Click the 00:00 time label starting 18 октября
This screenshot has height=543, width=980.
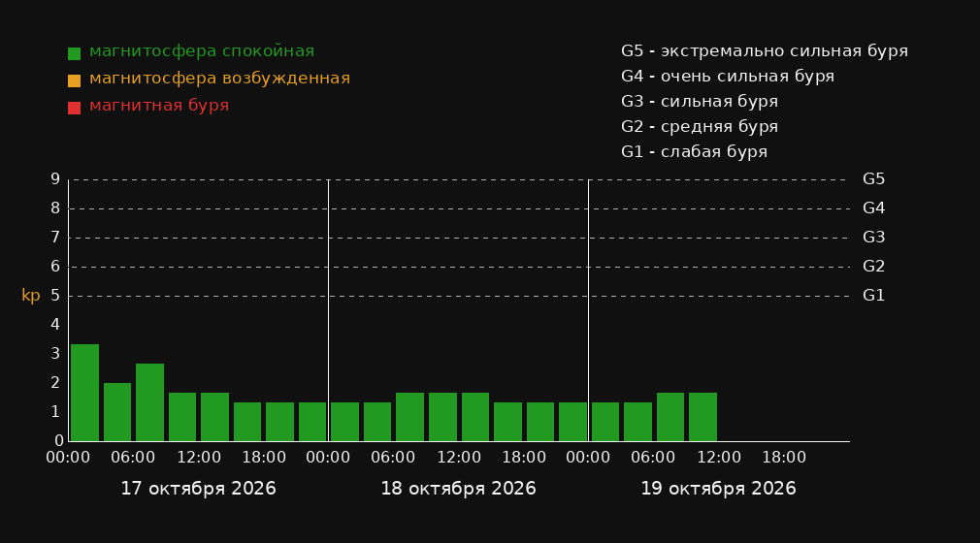point(328,458)
